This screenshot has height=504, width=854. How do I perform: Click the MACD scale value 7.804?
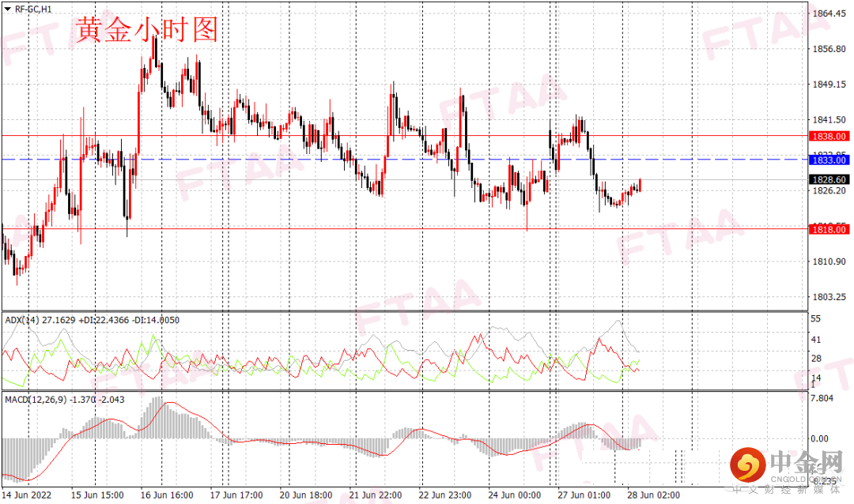(x=822, y=398)
